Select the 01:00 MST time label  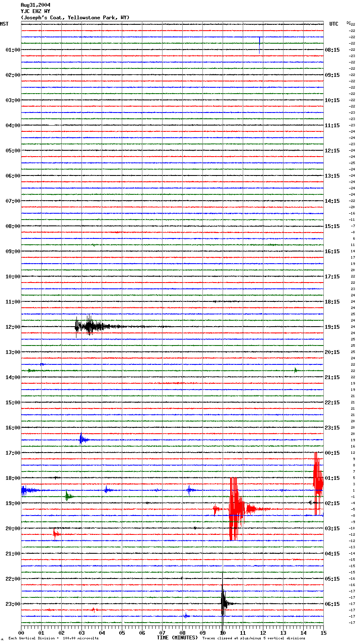click(x=13, y=50)
